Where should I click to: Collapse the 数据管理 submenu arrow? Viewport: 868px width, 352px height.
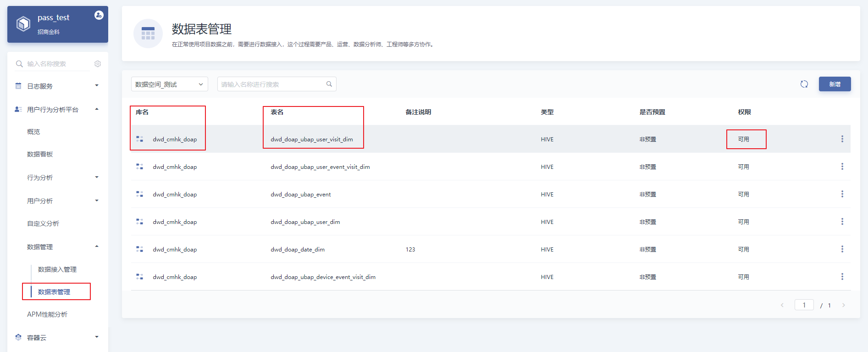[x=97, y=246]
